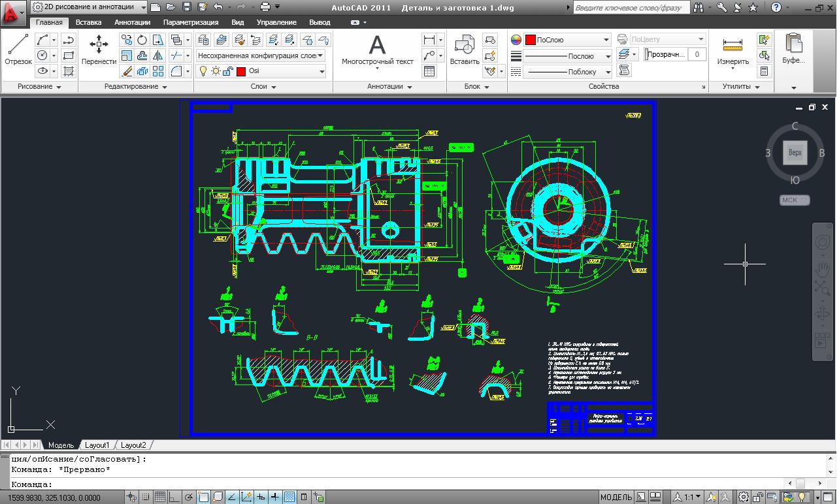Open the Osi layer dropdown
Viewport: 839px width, 504px height.
[321, 71]
